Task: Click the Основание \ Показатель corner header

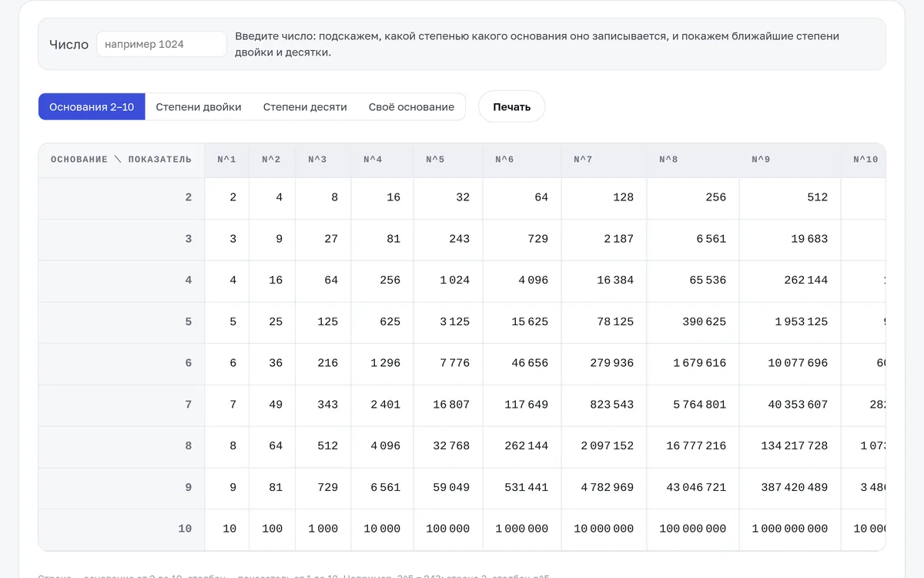Action: (122, 160)
